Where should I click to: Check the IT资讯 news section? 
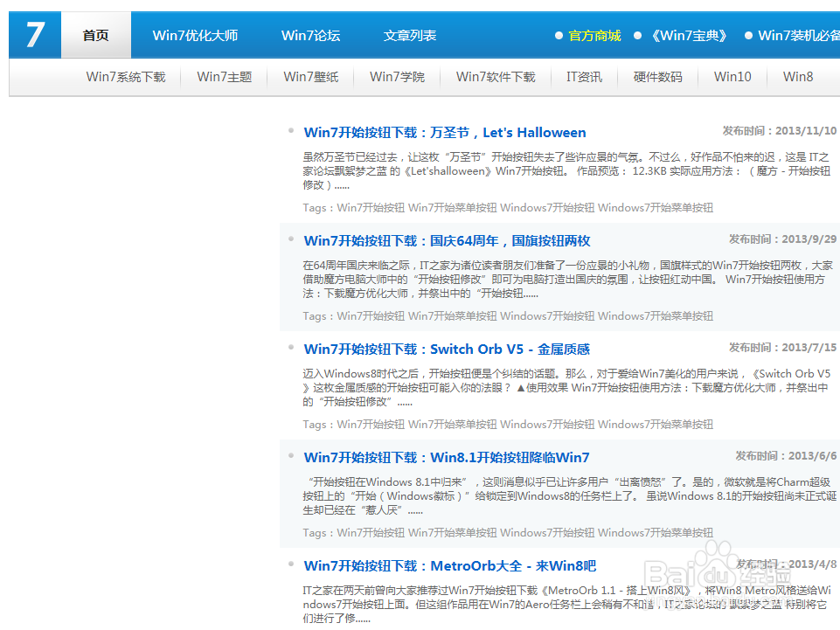pos(583,77)
